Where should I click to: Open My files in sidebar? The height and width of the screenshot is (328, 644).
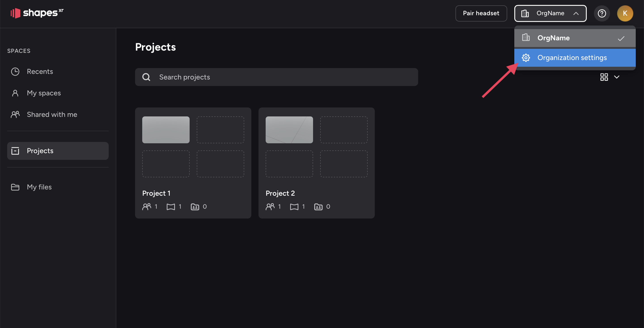[39, 187]
